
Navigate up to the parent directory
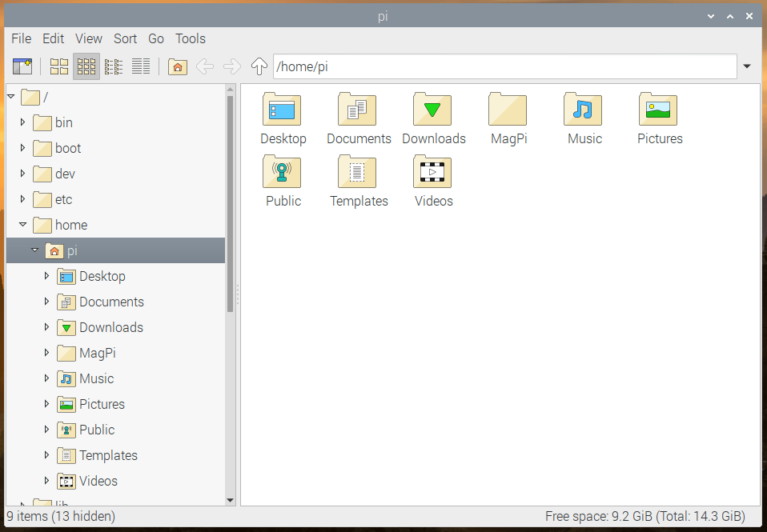(x=259, y=66)
